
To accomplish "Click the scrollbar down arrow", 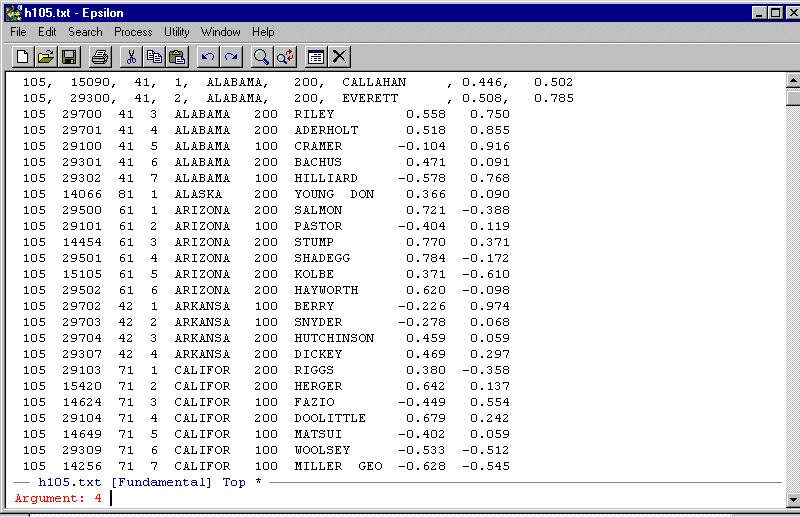I will pos(792,498).
